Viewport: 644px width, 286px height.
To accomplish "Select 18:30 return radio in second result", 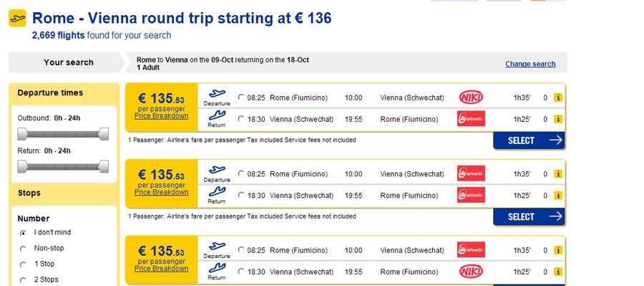I will click(x=241, y=196).
